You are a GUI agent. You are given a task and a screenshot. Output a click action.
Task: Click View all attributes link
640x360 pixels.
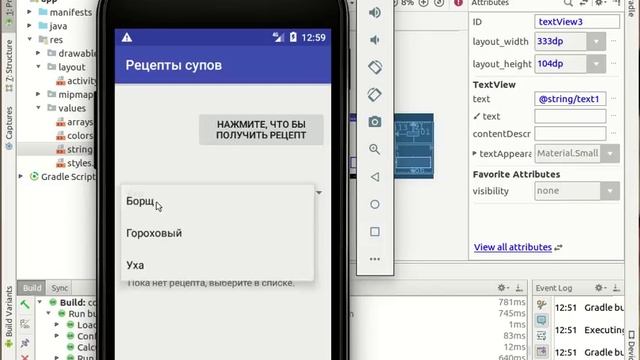pos(513,247)
